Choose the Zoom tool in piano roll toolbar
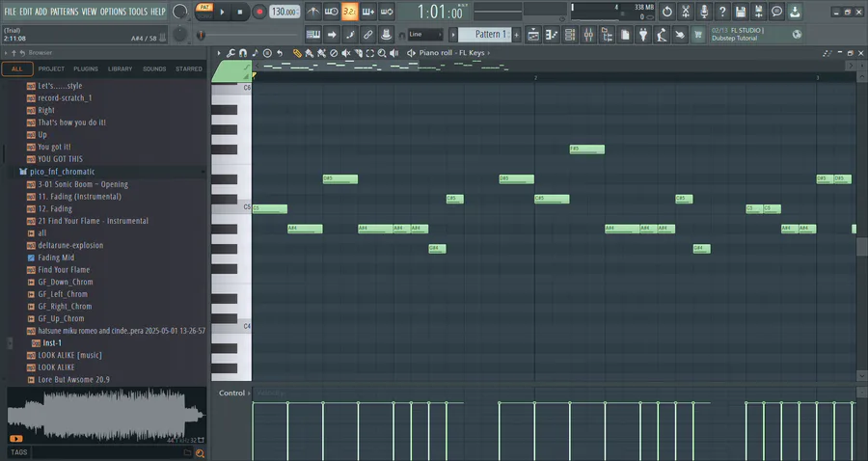The width and height of the screenshot is (868, 461). click(382, 53)
